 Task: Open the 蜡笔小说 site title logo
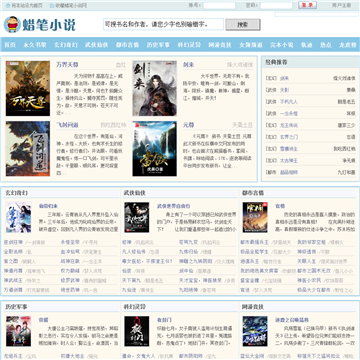[49, 25]
